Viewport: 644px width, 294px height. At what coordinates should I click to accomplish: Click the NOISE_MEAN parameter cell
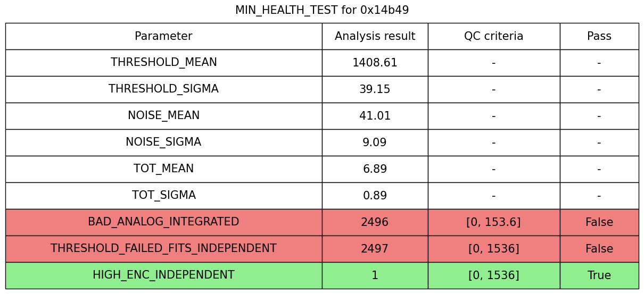pos(163,116)
